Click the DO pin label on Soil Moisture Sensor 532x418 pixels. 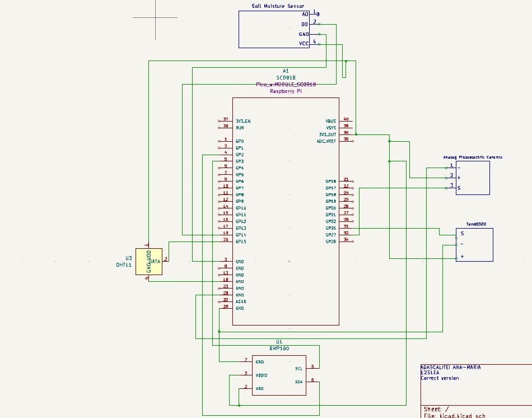[304, 25]
